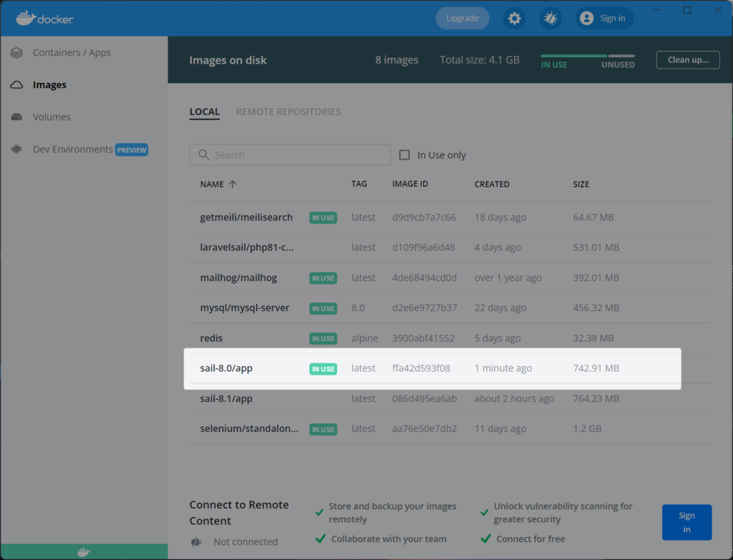Click image ID d109f96a6d48
The width and height of the screenshot is (733, 560).
click(424, 247)
